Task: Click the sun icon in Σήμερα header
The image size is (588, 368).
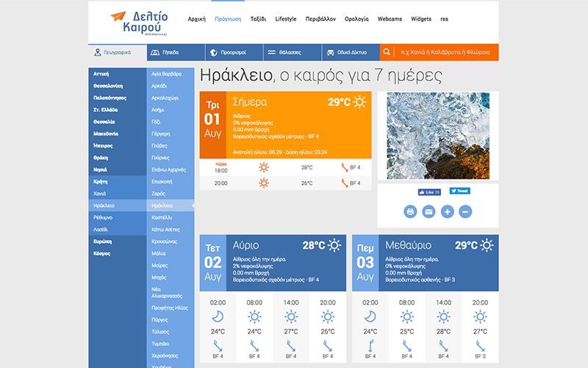Action: pos(359,102)
